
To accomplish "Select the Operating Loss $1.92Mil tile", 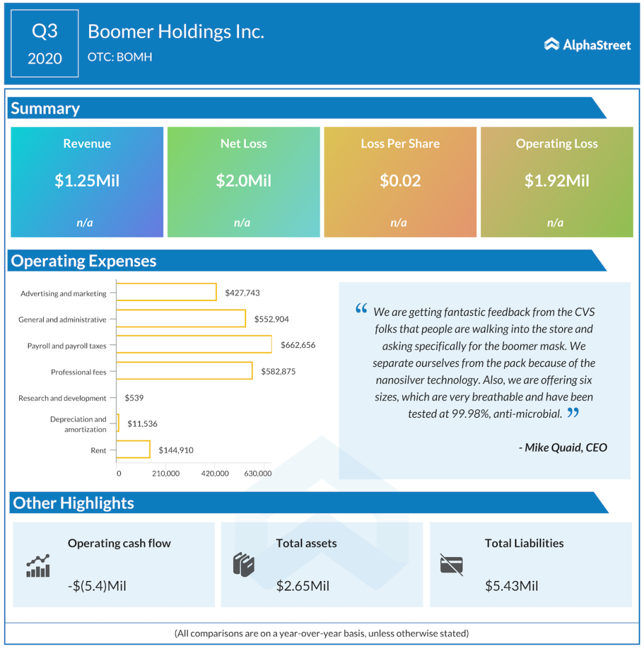I will tap(556, 182).
